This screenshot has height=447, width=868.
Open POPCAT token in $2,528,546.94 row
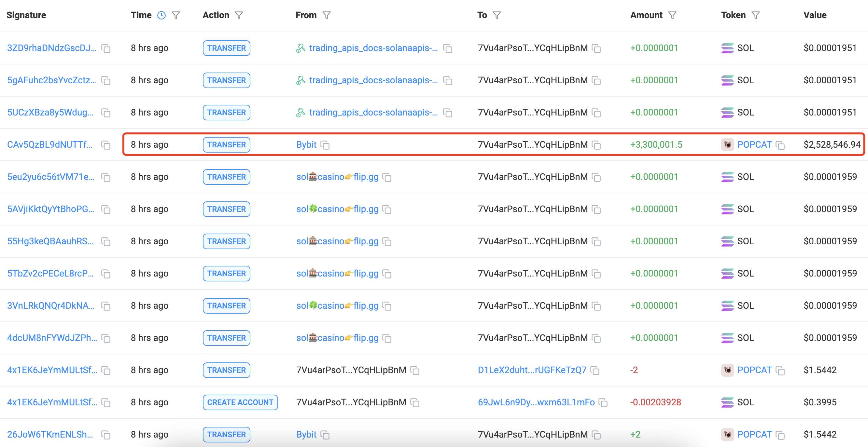754,145
